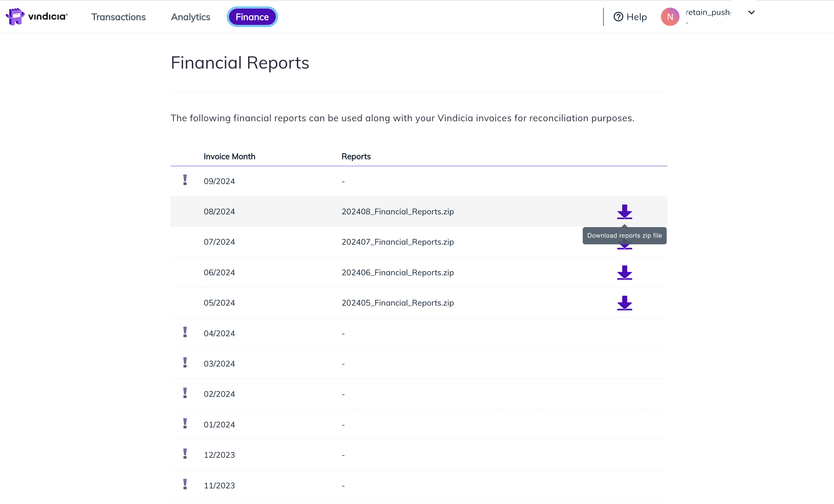Image resolution: width=834 pixels, height=504 pixels.
Task: Click the warning icon for 01/2024
Action: coord(185,424)
